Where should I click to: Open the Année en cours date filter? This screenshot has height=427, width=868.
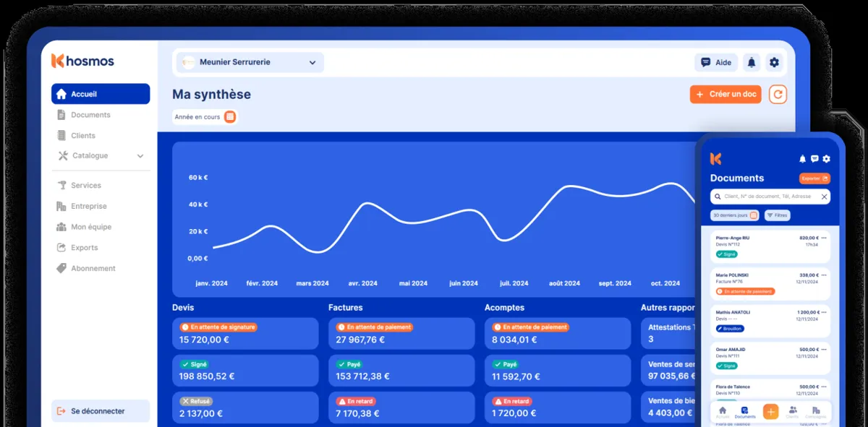[x=205, y=117]
